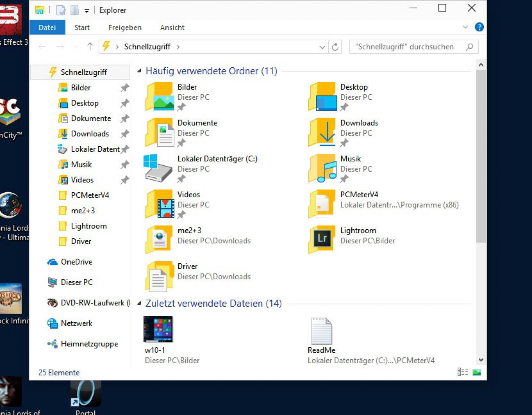Screen dimensions: 532x415
Task: Open the Ansicht ribbon tab
Action: tap(172, 27)
